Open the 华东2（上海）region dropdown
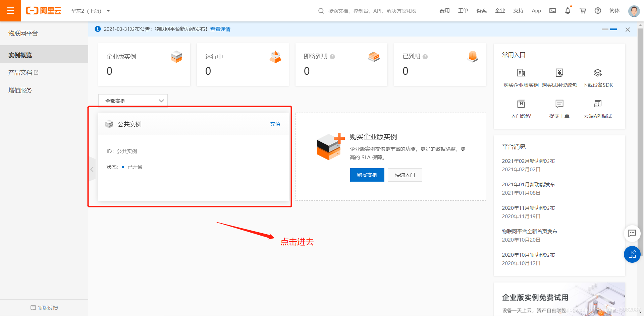The height and width of the screenshot is (316, 644). 91,11
